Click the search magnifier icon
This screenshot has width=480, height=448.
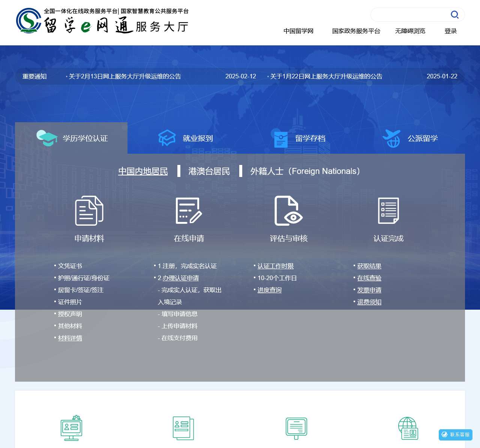click(x=454, y=15)
